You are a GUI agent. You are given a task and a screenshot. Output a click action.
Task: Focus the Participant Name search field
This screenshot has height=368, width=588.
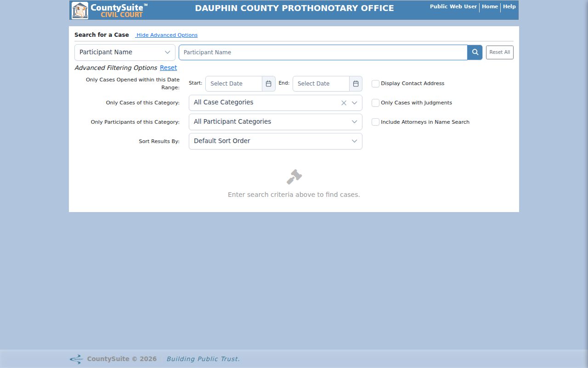click(x=323, y=52)
